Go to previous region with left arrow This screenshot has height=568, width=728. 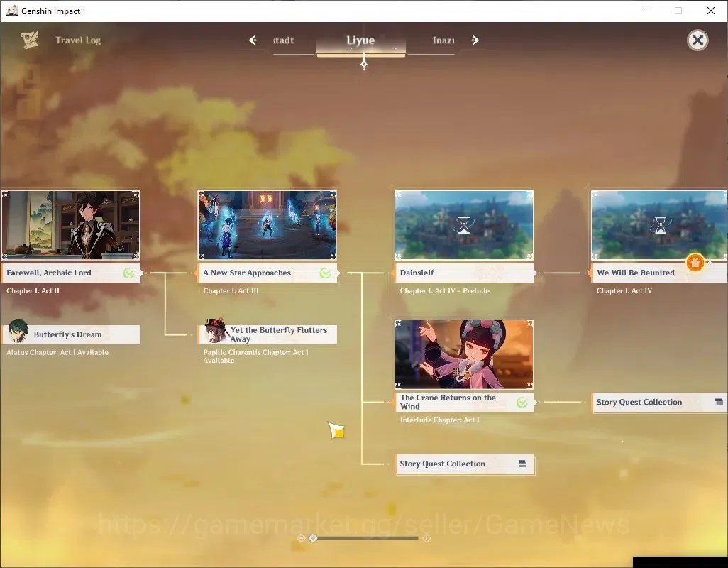pos(253,40)
